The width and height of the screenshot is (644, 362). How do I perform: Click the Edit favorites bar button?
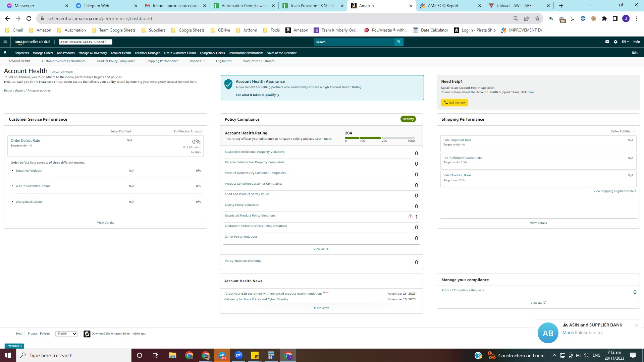(635, 53)
